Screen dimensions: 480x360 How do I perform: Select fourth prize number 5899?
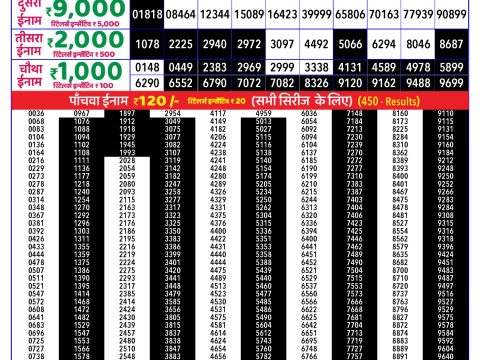[452, 67]
